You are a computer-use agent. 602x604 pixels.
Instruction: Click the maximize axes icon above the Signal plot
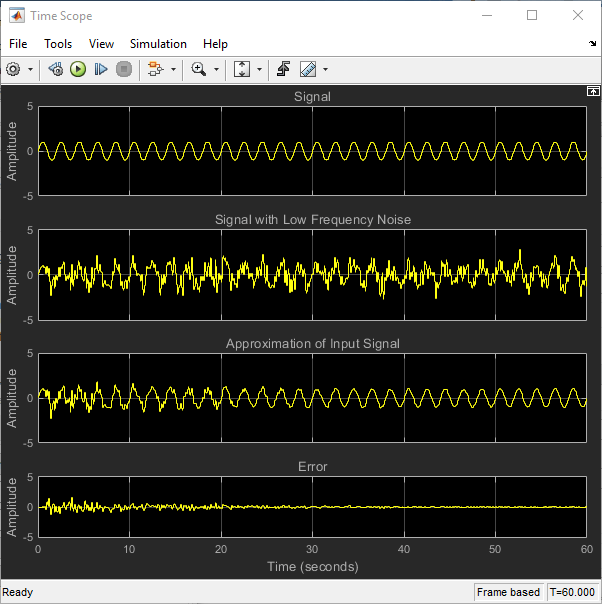coord(593,91)
